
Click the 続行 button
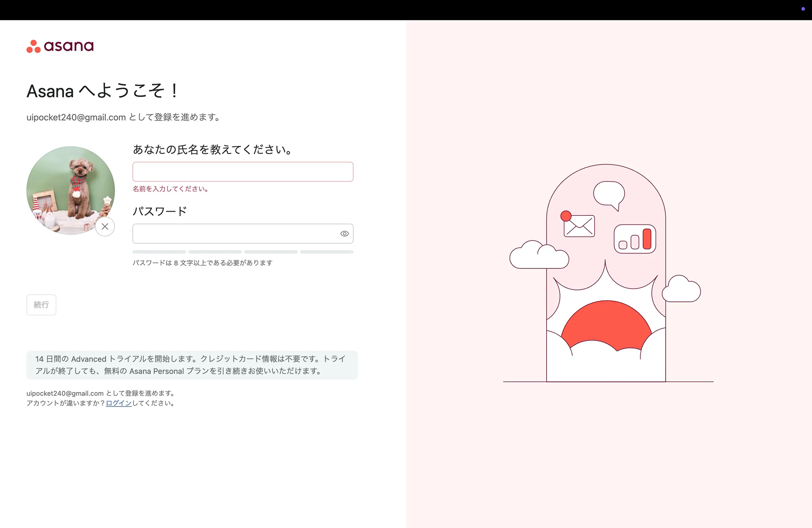pyautogui.click(x=41, y=305)
